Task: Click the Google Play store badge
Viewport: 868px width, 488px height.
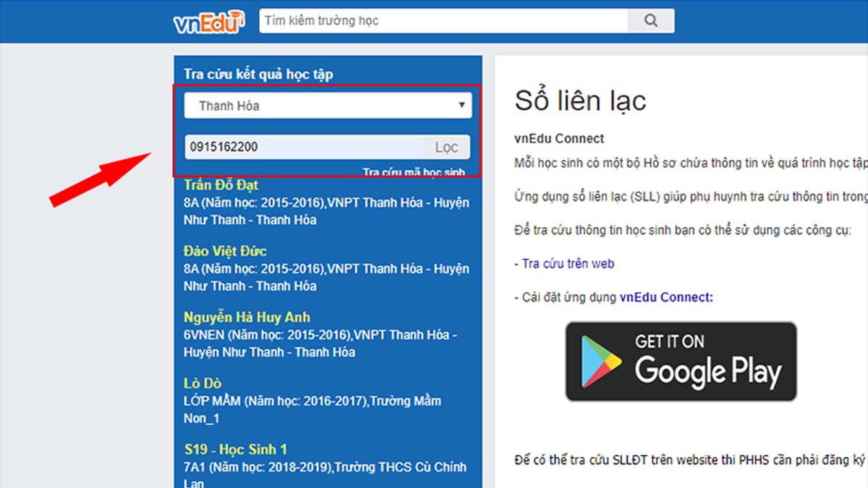Action: tap(681, 361)
